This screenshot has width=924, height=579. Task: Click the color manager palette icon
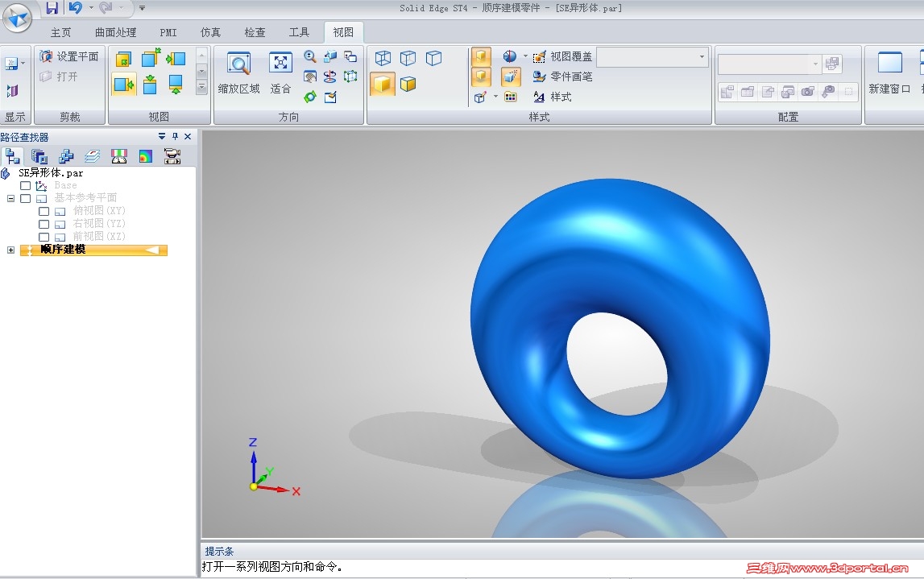pyautogui.click(x=510, y=97)
